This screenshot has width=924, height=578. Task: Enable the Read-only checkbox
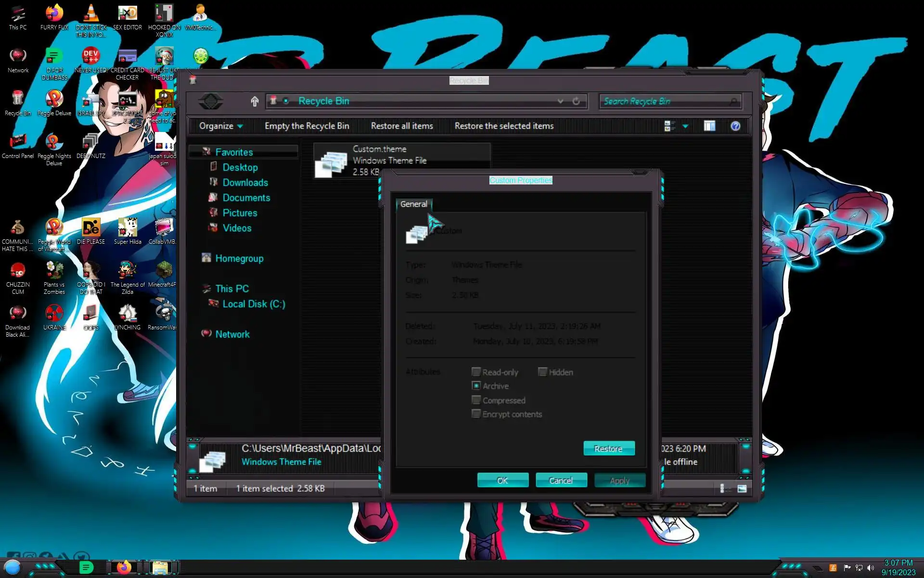(x=476, y=372)
